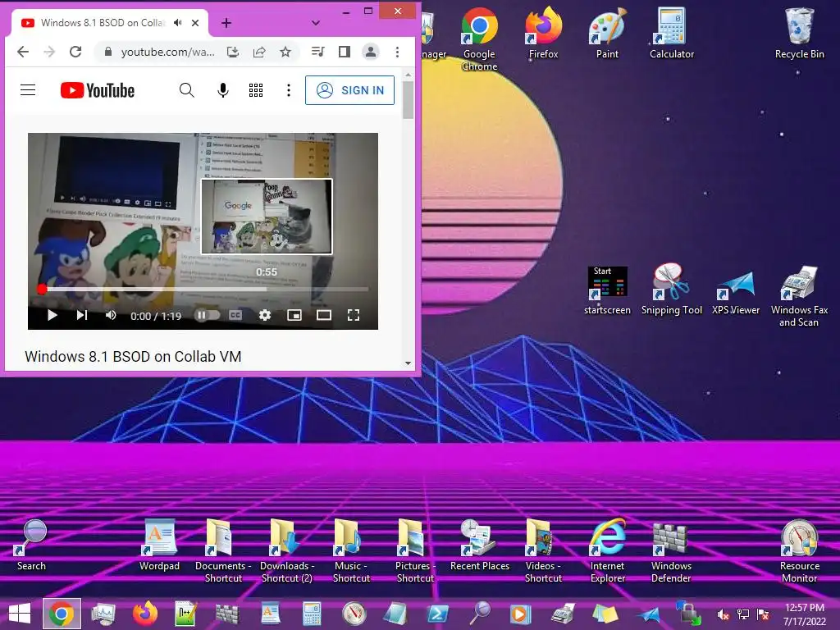Select Videos - Shortcut folder
Screen dimensions: 840x630
tap(543, 551)
